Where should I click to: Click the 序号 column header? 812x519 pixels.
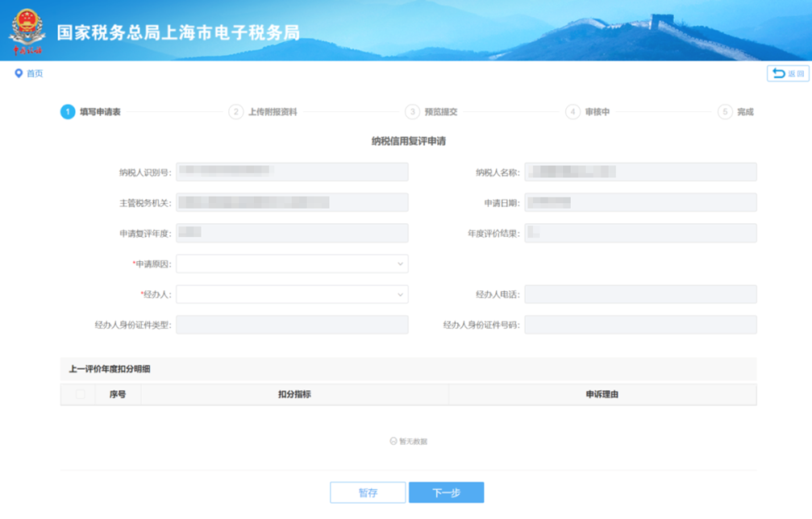pyautogui.click(x=118, y=394)
